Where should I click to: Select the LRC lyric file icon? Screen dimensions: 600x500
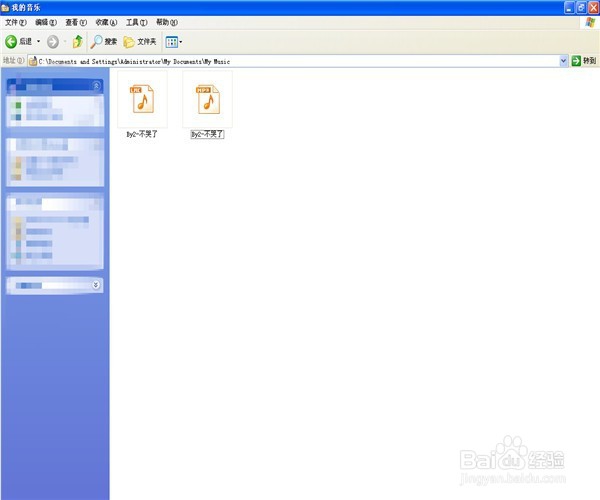[142, 99]
